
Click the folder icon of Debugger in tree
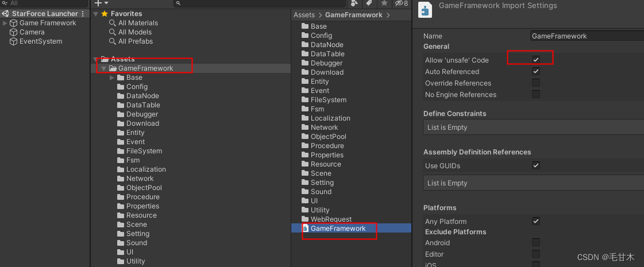click(120, 114)
